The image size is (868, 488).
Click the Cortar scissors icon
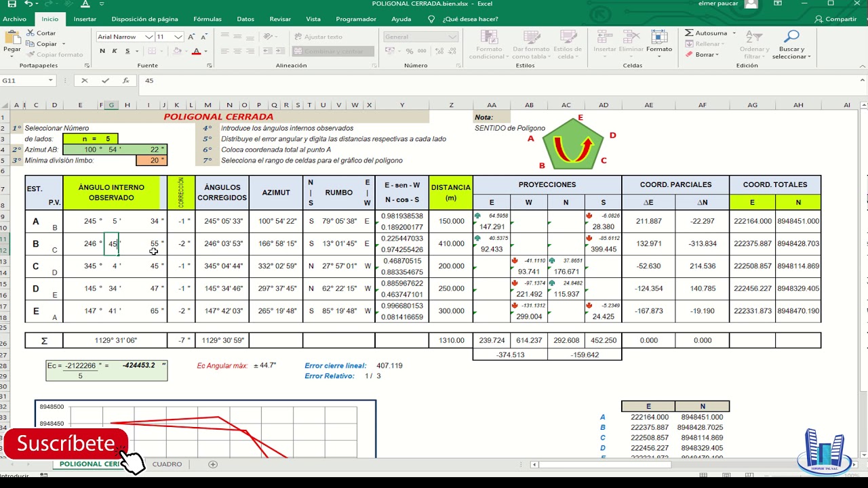pyautogui.click(x=31, y=33)
